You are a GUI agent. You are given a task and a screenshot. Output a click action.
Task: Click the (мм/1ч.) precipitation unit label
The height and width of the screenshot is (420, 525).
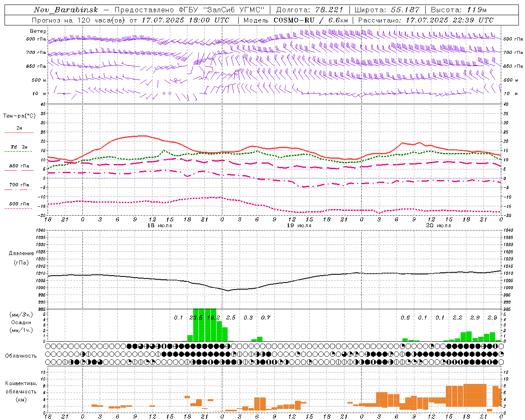[x=21, y=330]
